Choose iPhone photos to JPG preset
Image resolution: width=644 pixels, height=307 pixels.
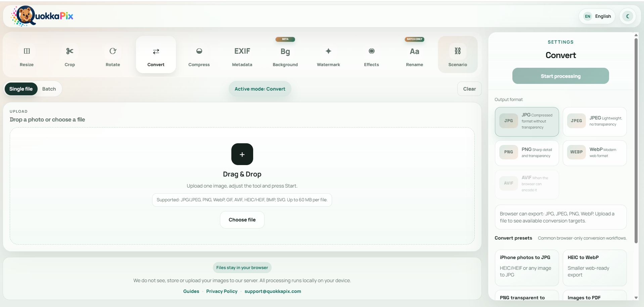[527, 268]
